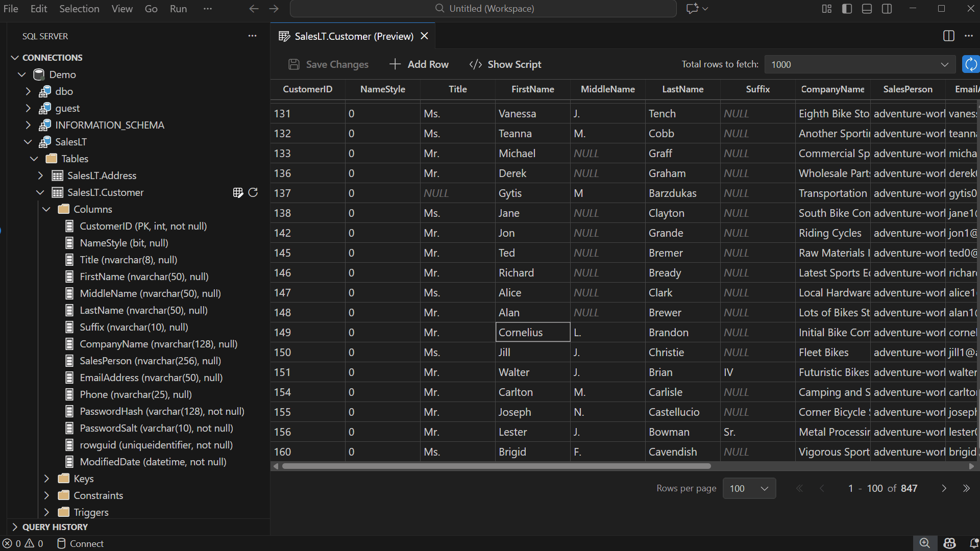Image resolution: width=980 pixels, height=551 pixels.
Task: Split the editor using the top-right icon
Action: (949, 36)
